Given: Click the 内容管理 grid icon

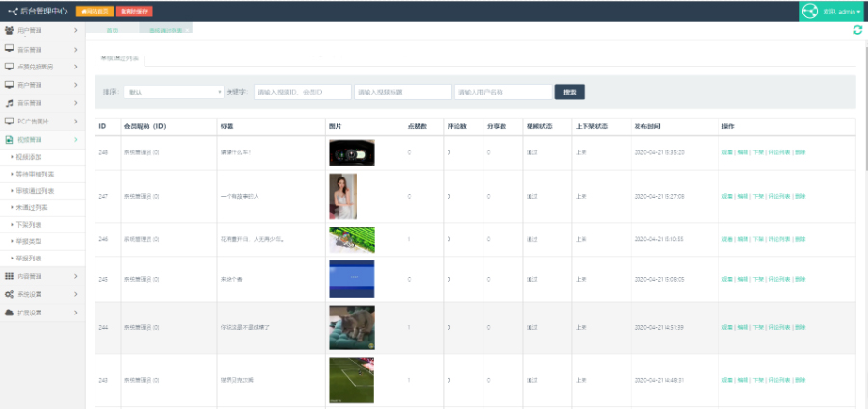Looking at the screenshot, I should click(9, 277).
